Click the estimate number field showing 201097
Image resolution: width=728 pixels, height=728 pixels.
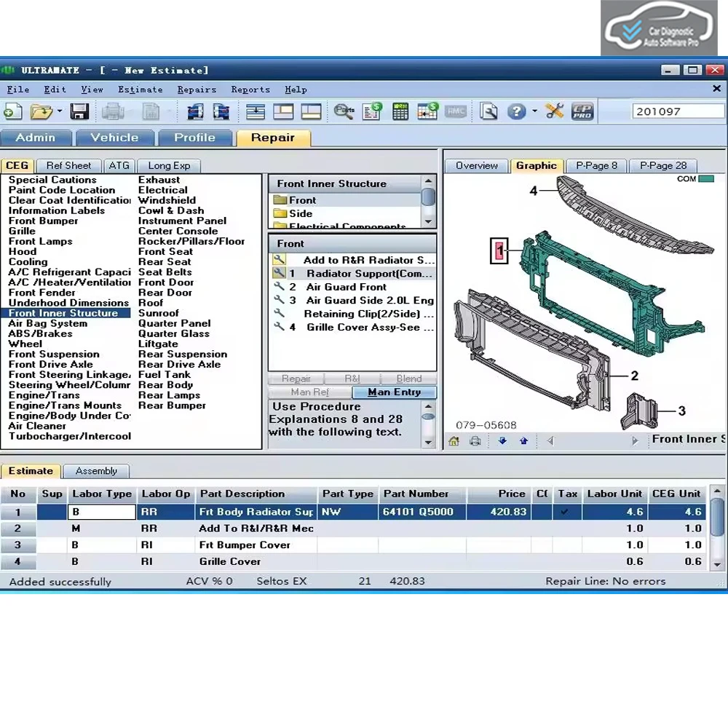point(678,111)
